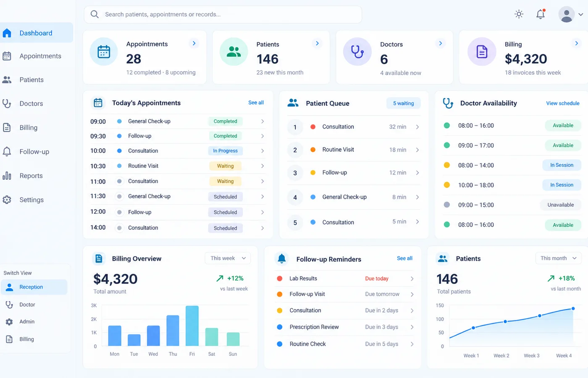Open Doctors card arrow
Image resolution: width=588 pixels, height=378 pixels.
point(440,43)
